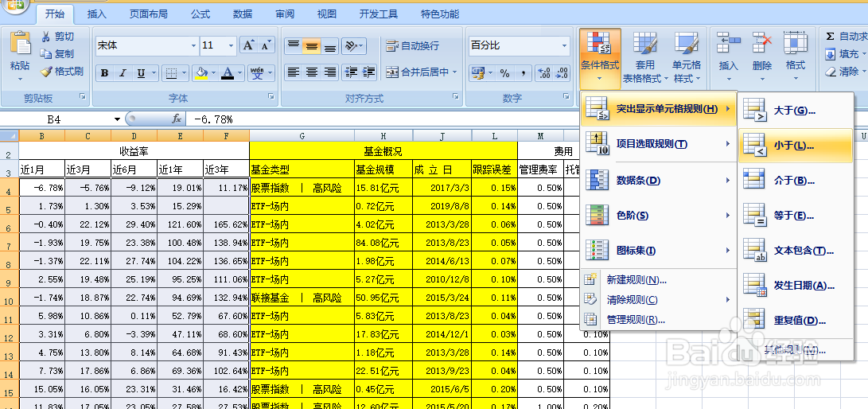Open the font size 11 dropdown
The height and width of the screenshot is (409, 868).
[232, 46]
